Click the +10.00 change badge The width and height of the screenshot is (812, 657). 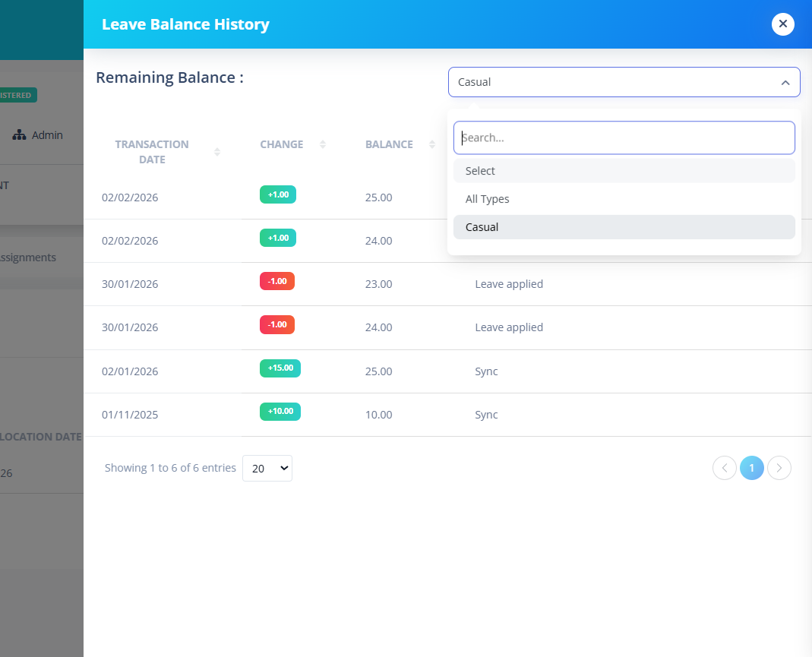(x=280, y=412)
